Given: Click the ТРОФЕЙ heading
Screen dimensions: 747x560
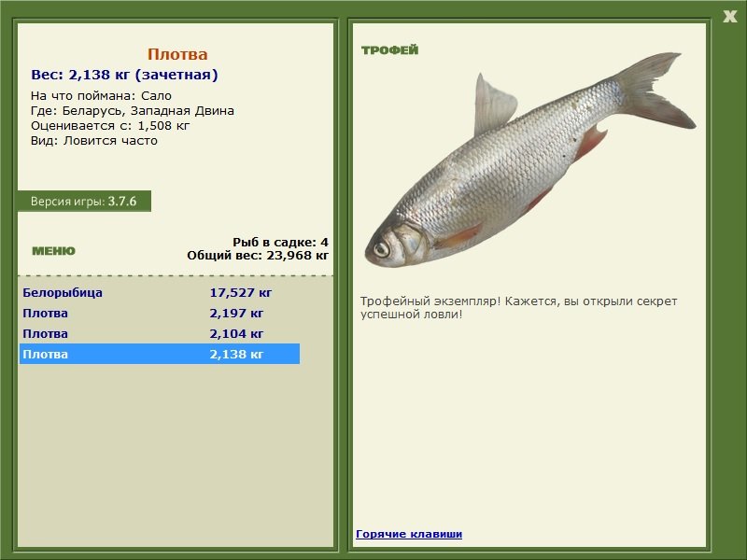Looking at the screenshot, I should pos(389,50).
